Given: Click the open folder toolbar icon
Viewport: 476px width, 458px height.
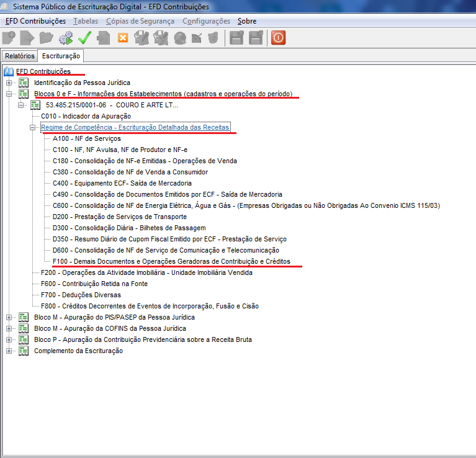Looking at the screenshot, I should [x=46, y=38].
